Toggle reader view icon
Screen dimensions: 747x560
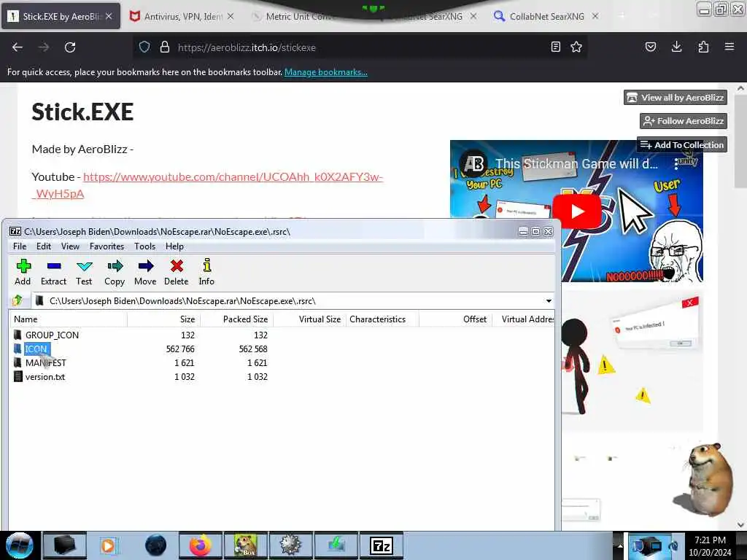pyautogui.click(x=555, y=47)
